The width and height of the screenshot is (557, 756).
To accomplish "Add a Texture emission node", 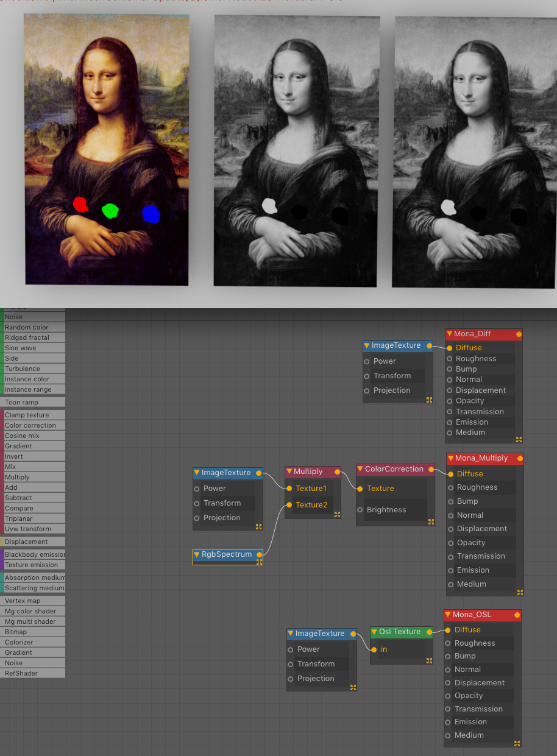I will coord(33,565).
